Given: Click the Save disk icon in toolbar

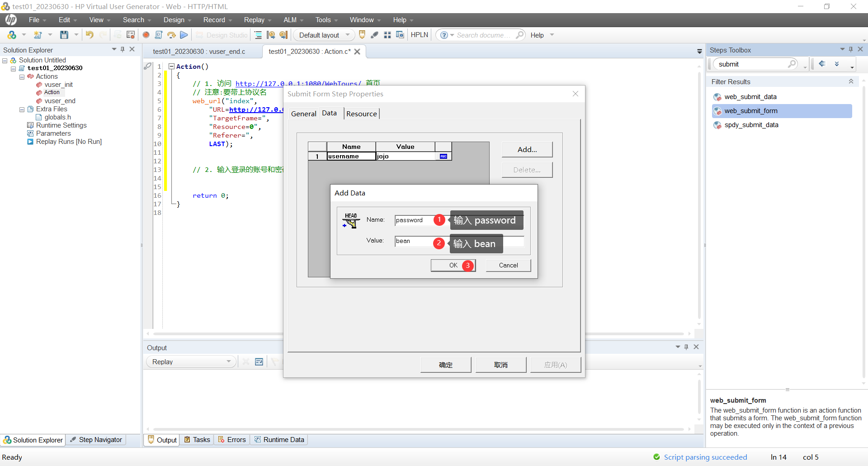Looking at the screenshot, I should (x=64, y=35).
